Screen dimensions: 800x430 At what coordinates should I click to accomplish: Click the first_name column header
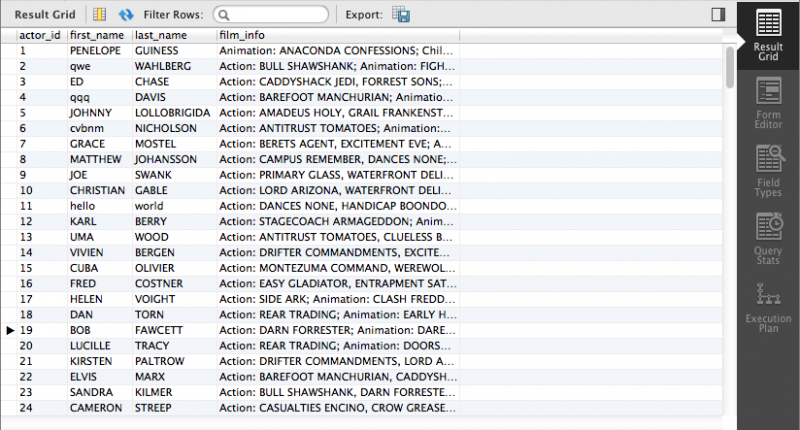pyautogui.click(x=99, y=35)
